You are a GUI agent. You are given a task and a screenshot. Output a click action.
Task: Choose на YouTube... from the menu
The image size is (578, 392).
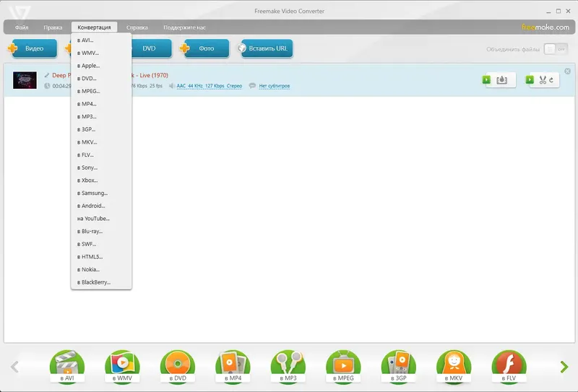coord(101,219)
